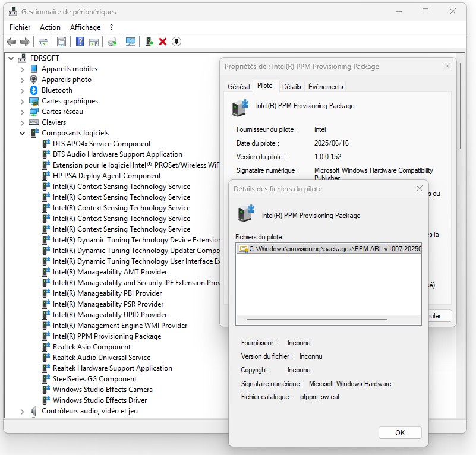Click the Back arrow in the toolbar
The width and height of the screenshot is (476, 455).
pos(11,42)
